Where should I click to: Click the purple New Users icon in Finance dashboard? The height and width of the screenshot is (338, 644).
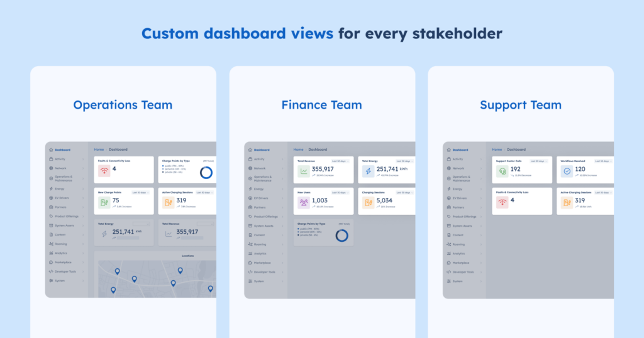click(304, 203)
